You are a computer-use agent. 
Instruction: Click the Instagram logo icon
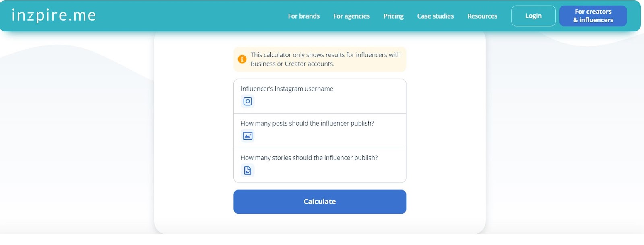click(x=248, y=101)
